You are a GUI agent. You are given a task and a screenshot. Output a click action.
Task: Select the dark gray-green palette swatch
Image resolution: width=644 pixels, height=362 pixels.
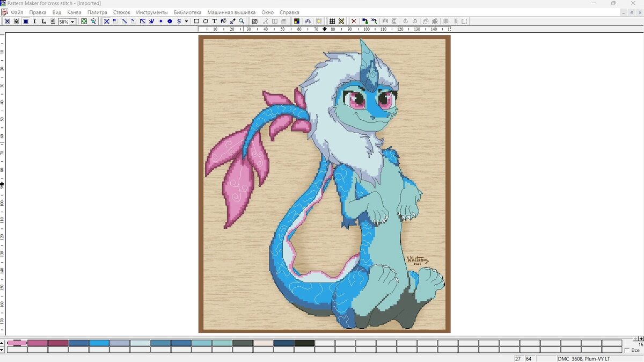243,343
